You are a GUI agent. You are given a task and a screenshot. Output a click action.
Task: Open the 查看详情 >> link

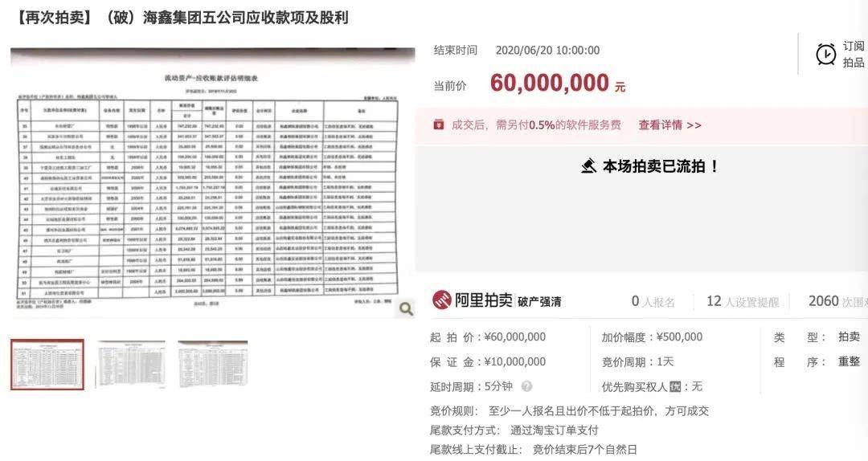pyautogui.click(x=669, y=125)
